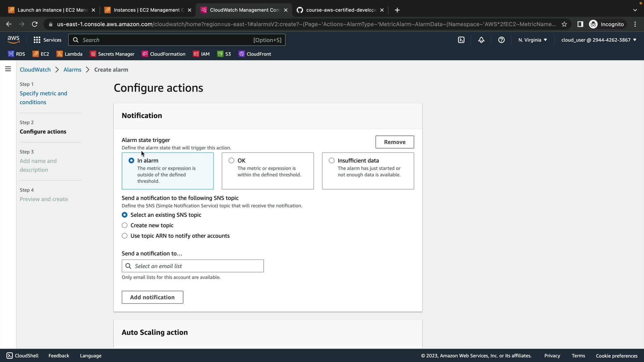The image size is (644, 362).
Task: Click the Remove notification button
Action: click(394, 142)
